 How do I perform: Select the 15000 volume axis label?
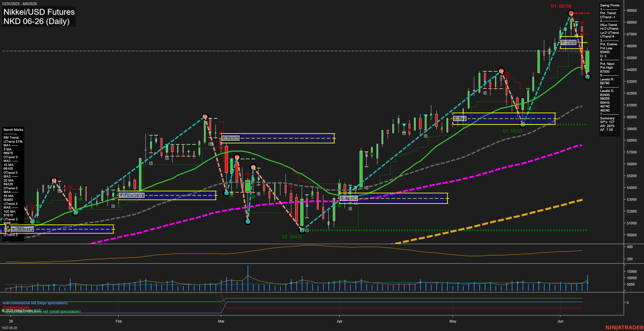631,271
